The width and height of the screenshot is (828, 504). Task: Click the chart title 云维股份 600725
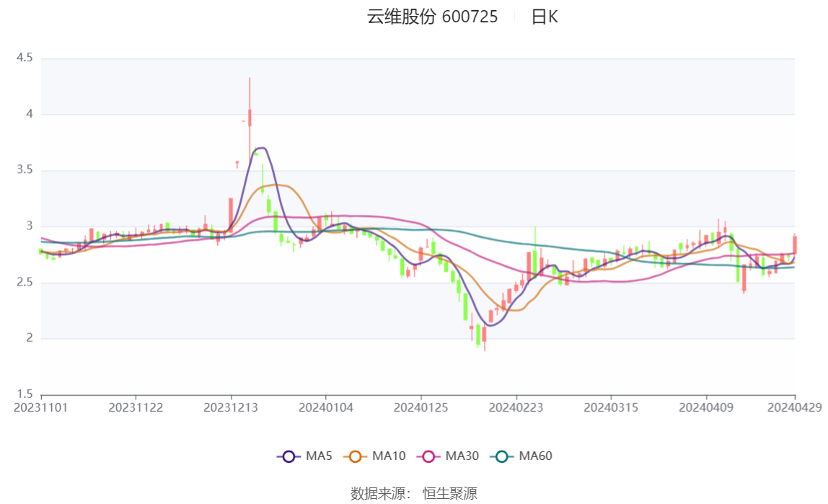(432, 17)
